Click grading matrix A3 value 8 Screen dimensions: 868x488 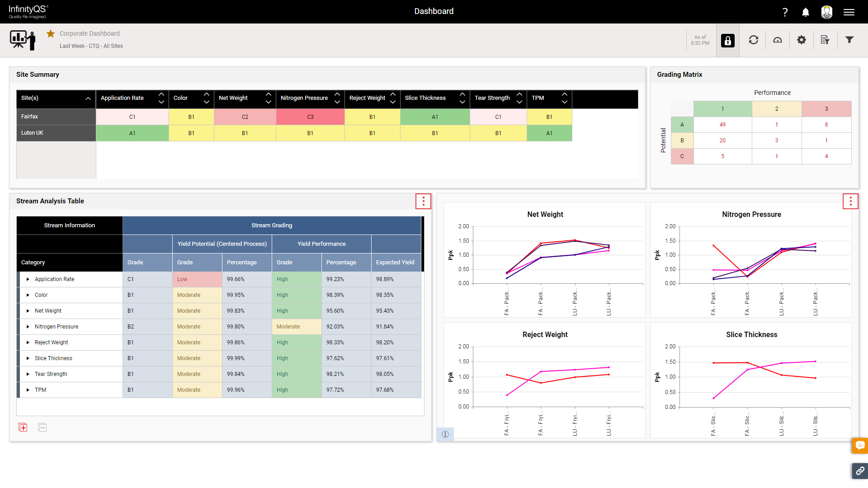coord(826,125)
